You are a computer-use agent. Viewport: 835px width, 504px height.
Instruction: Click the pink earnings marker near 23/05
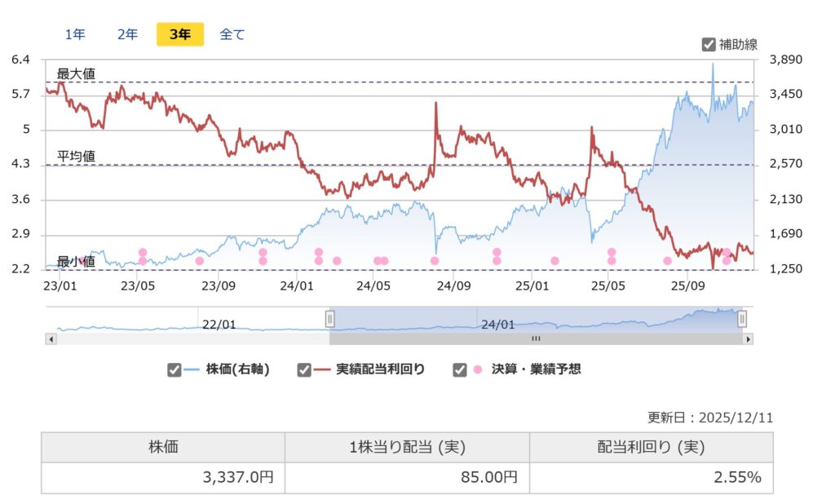click(x=144, y=253)
